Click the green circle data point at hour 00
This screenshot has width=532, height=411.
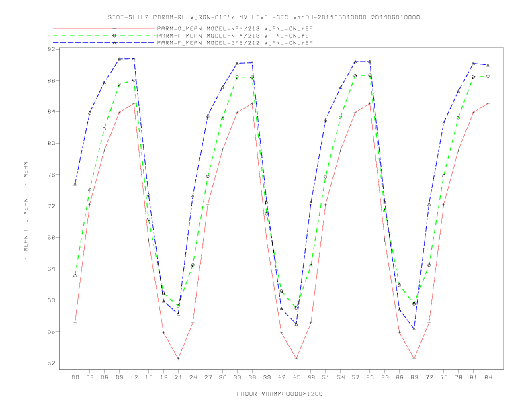tap(75, 276)
